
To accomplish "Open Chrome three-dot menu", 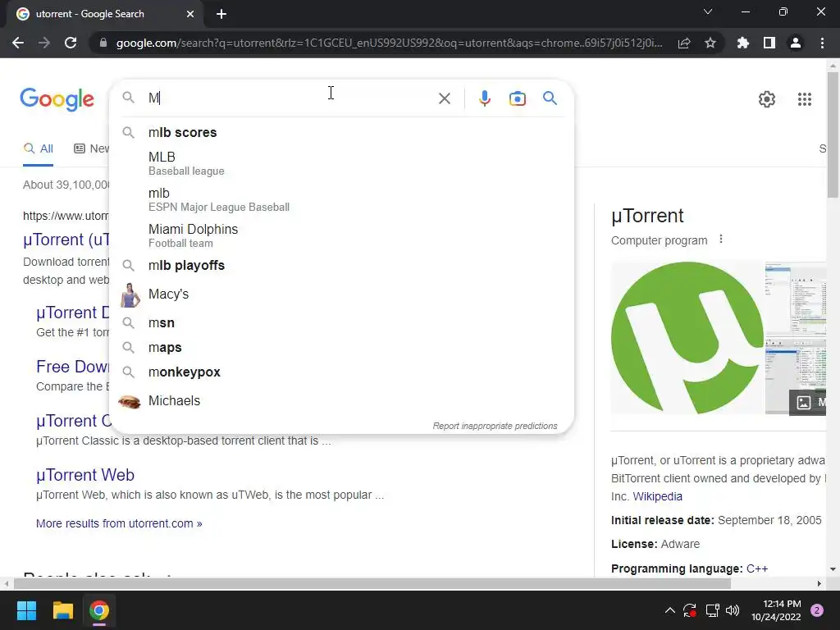I will tap(822, 43).
